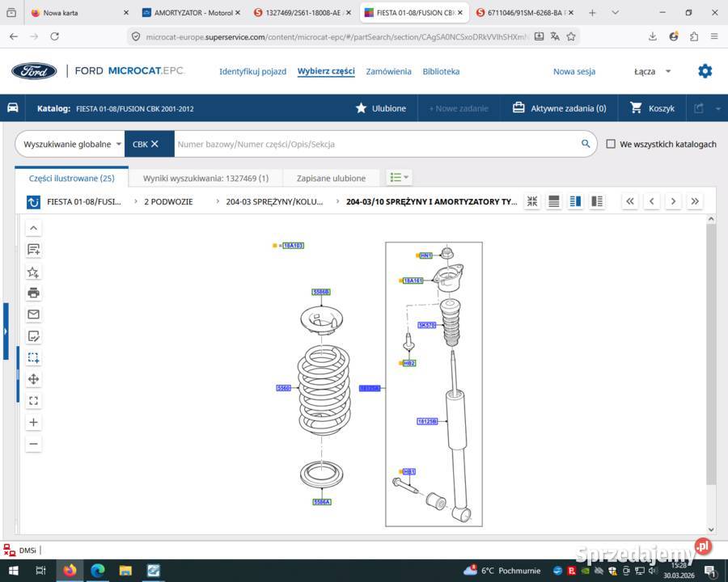Open the 'Wyszukiwanie globalne' dropdown

(x=72, y=144)
